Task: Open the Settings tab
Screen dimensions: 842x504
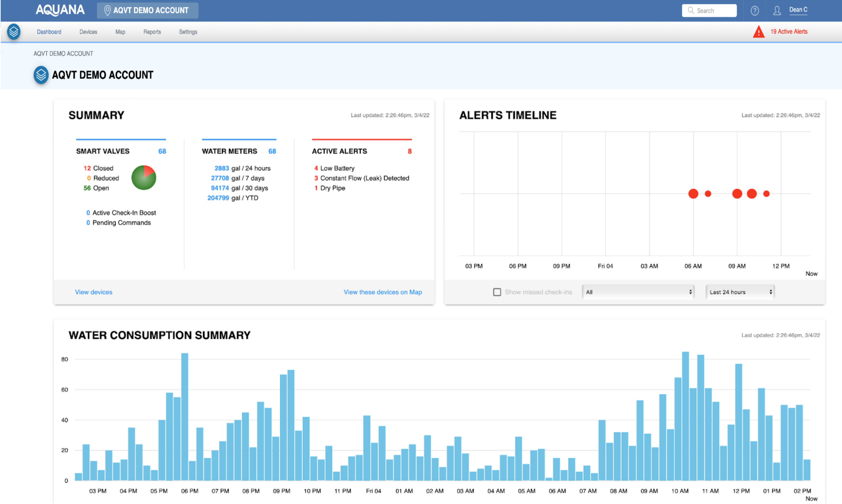Action: (x=188, y=32)
